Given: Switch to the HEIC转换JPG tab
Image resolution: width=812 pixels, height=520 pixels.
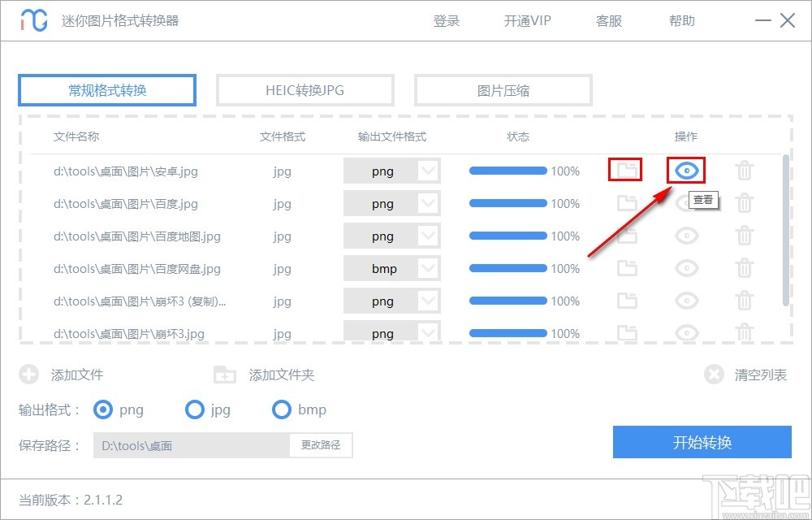Looking at the screenshot, I should (304, 89).
